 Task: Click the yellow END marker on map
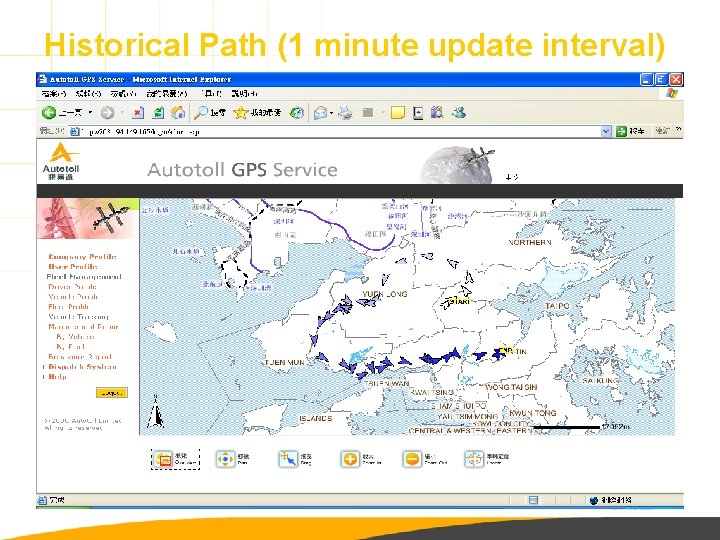(x=506, y=350)
